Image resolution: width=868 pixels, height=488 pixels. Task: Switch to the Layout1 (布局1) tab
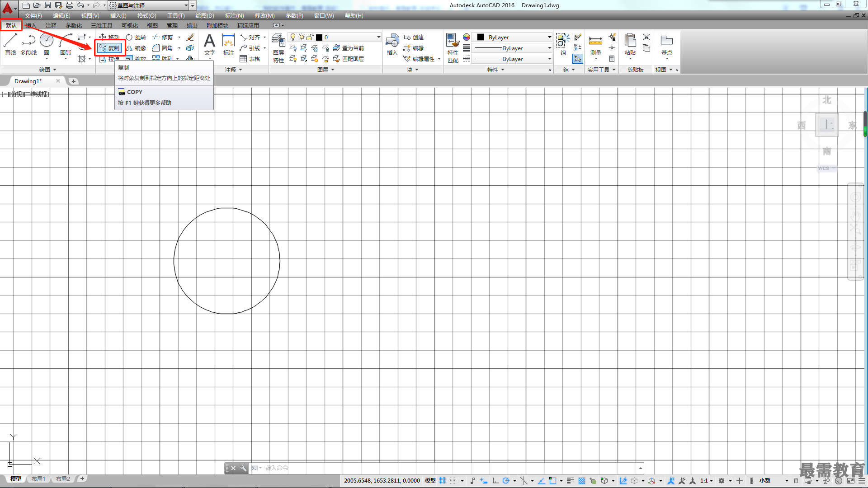(x=38, y=479)
